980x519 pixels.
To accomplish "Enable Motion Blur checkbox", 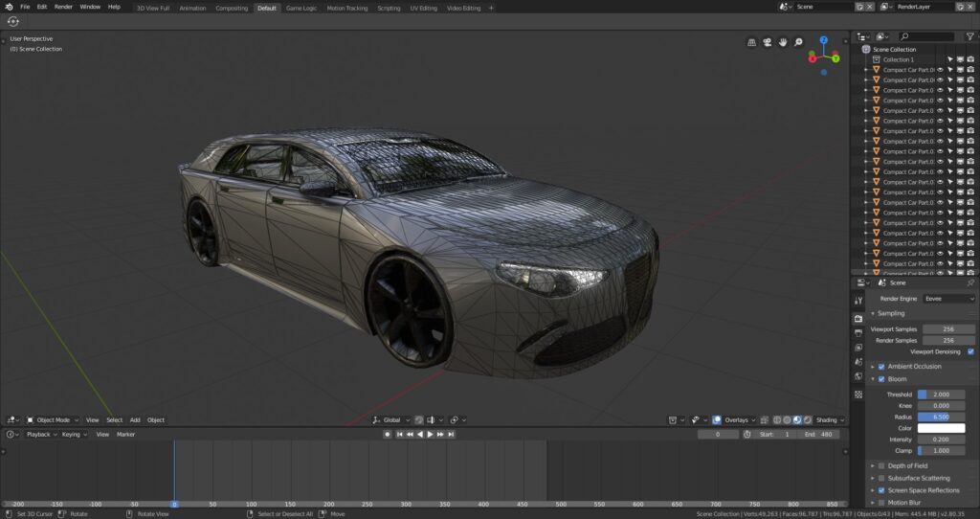I will (881, 503).
